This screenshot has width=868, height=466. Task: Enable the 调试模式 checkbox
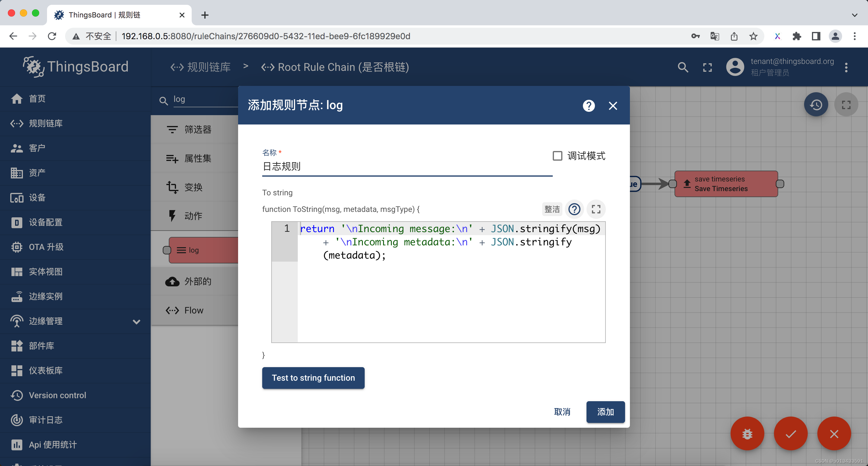pyautogui.click(x=557, y=156)
